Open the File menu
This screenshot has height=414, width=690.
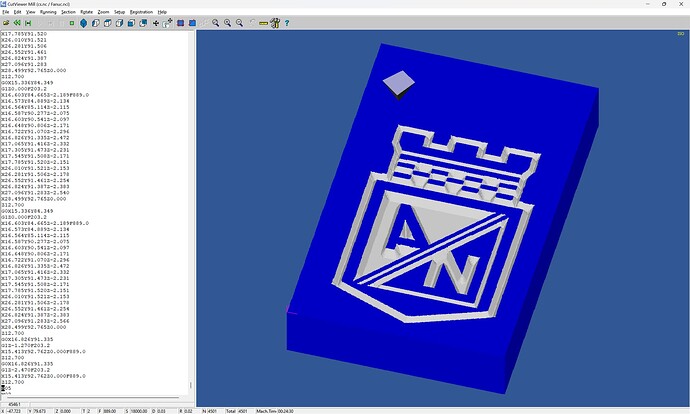6,12
